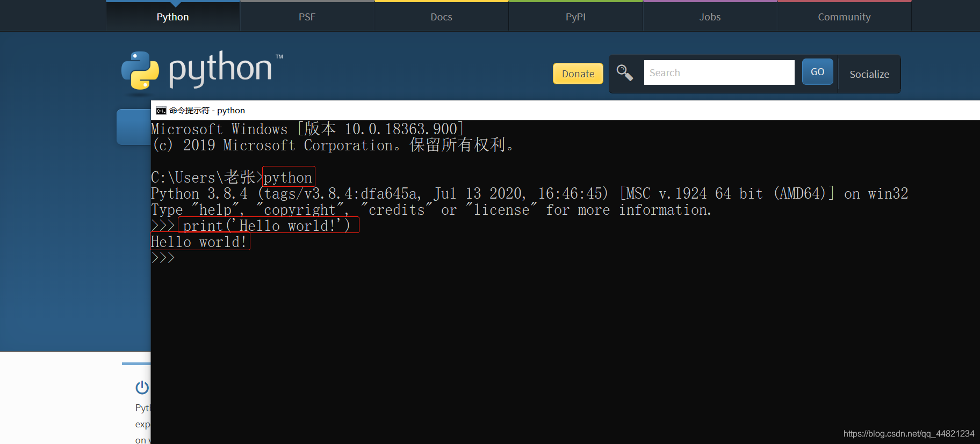Open the Docs tab

coord(441,17)
